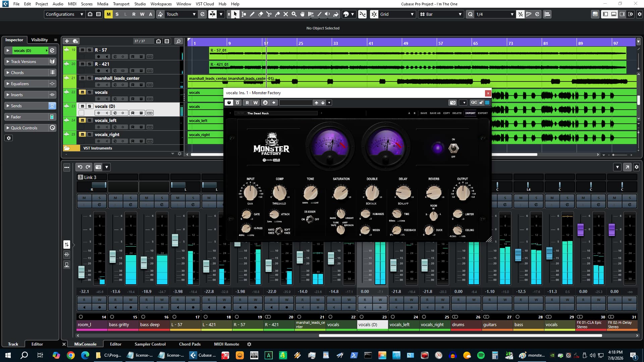The height and width of the screenshot is (362, 644).
Task: Toggle the Monster Factory plugin bypass power
Action: [x=229, y=103]
